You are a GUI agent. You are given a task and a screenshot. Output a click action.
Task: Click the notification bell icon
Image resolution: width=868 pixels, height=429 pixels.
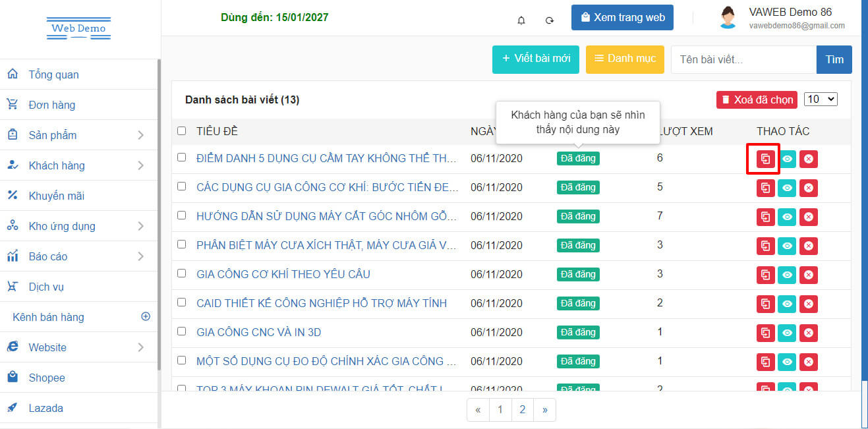[x=521, y=20]
